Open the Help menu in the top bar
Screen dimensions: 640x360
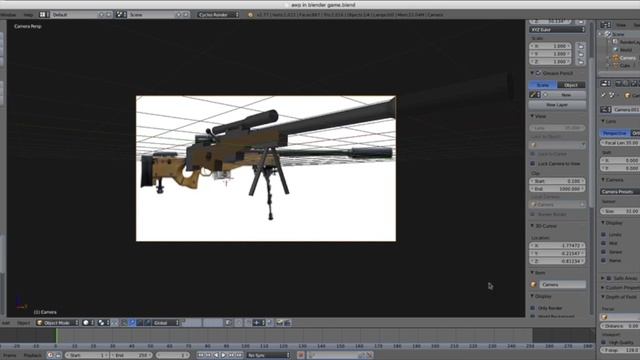click(28, 15)
